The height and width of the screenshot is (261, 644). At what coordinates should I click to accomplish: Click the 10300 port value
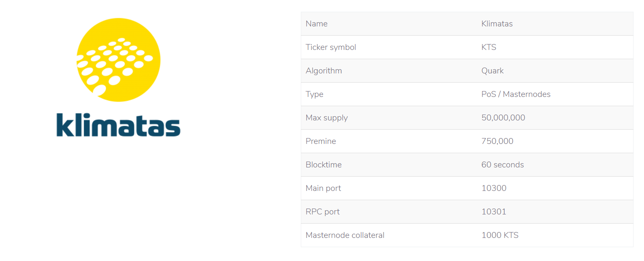point(494,188)
